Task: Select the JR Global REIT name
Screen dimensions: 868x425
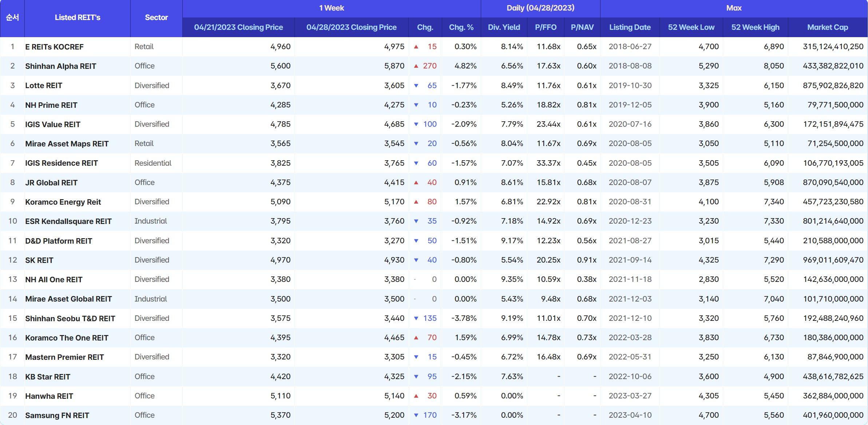Action: (51, 183)
